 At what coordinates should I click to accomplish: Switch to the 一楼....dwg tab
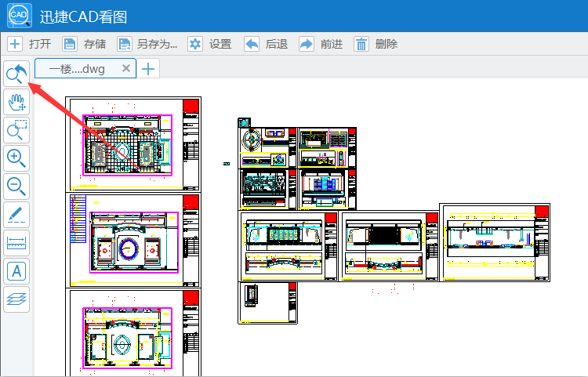click(x=77, y=69)
